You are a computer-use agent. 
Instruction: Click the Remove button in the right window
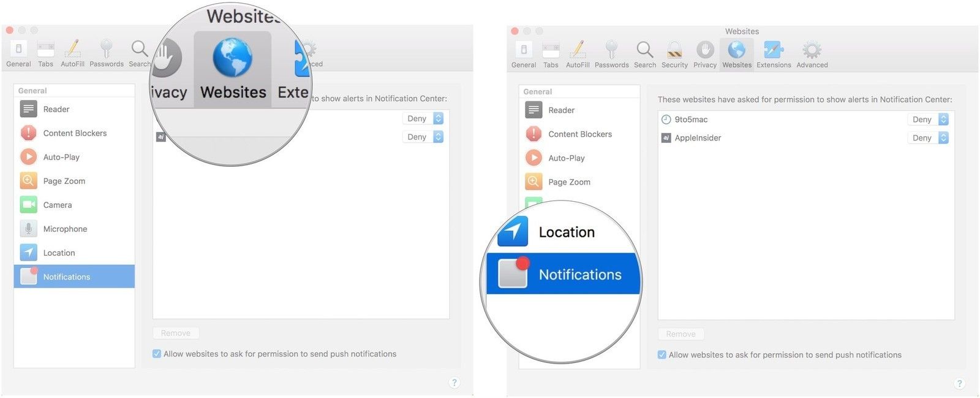pos(680,334)
